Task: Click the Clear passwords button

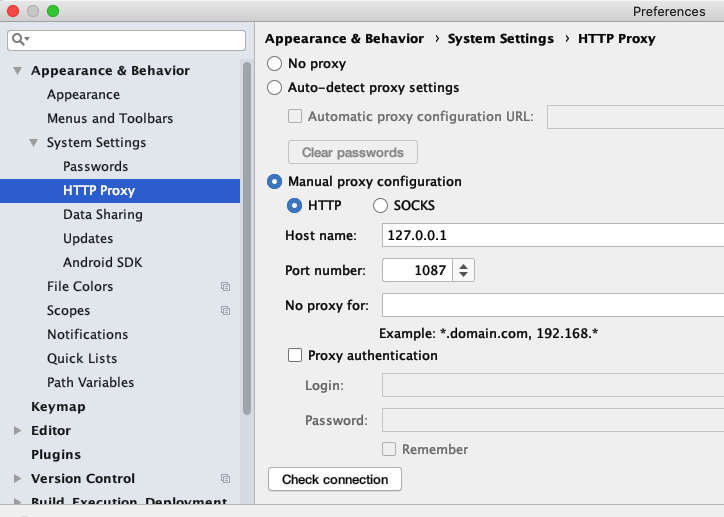Action: point(353,152)
